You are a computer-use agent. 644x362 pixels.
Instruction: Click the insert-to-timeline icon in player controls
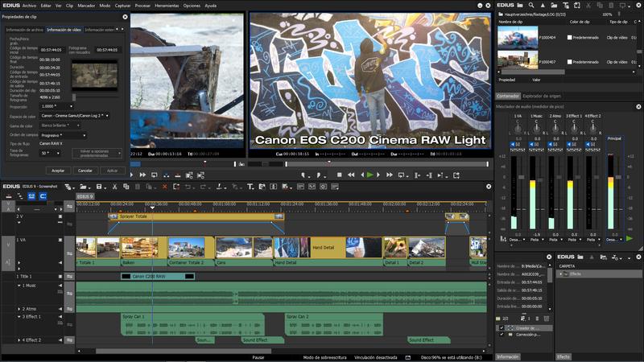pyautogui.click(x=166, y=175)
